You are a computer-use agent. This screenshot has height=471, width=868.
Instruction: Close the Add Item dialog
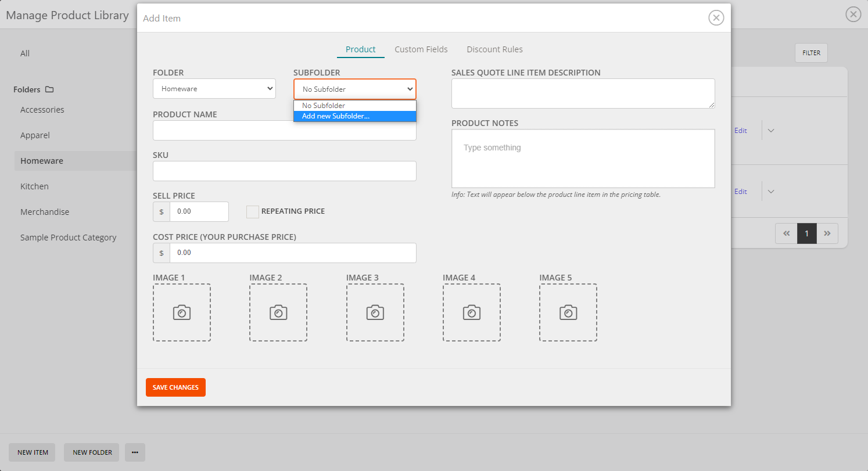(x=716, y=18)
